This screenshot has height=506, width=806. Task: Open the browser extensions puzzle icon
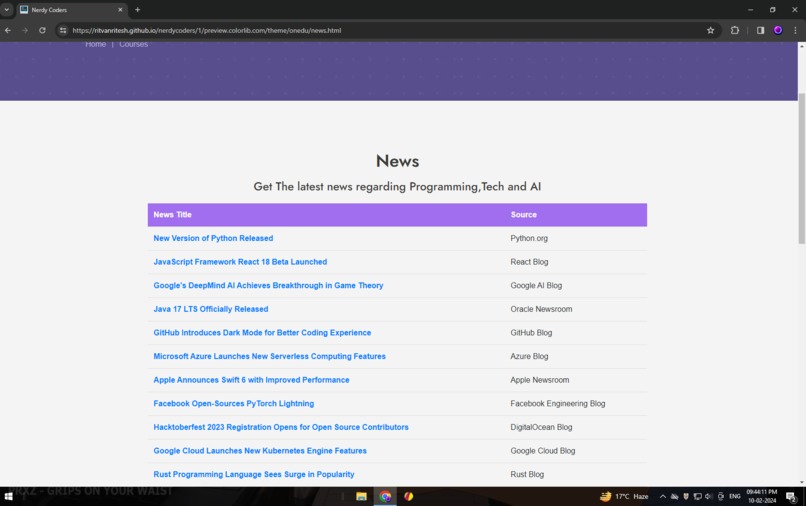point(735,30)
